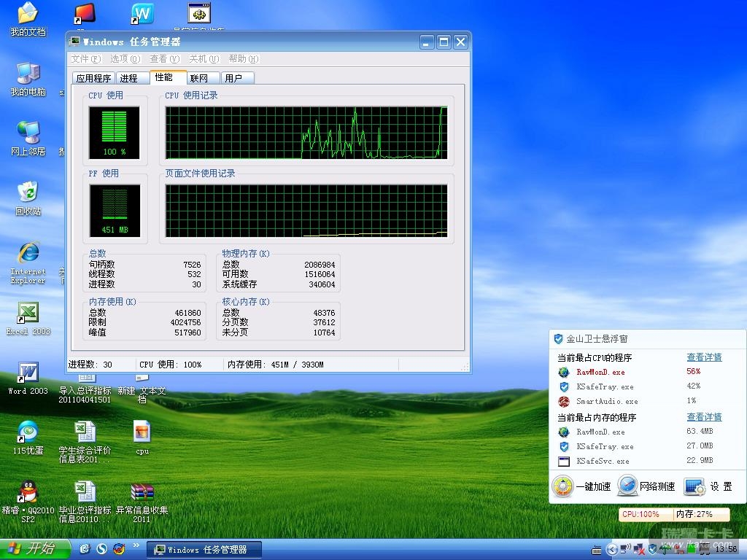Open the QQ2010 desktop shortcut
Viewport: 747px width, 560px height.
click(28, 492)
